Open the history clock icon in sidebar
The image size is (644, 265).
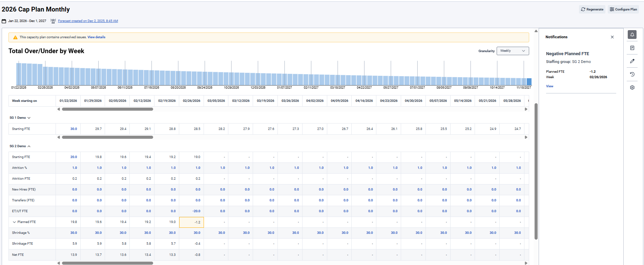pyautogui.click(x=632, y=74)
